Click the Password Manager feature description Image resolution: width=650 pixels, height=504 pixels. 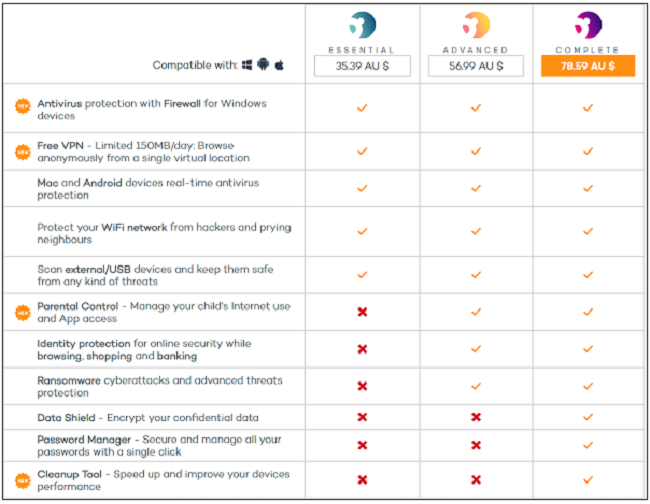click(160, 446)
